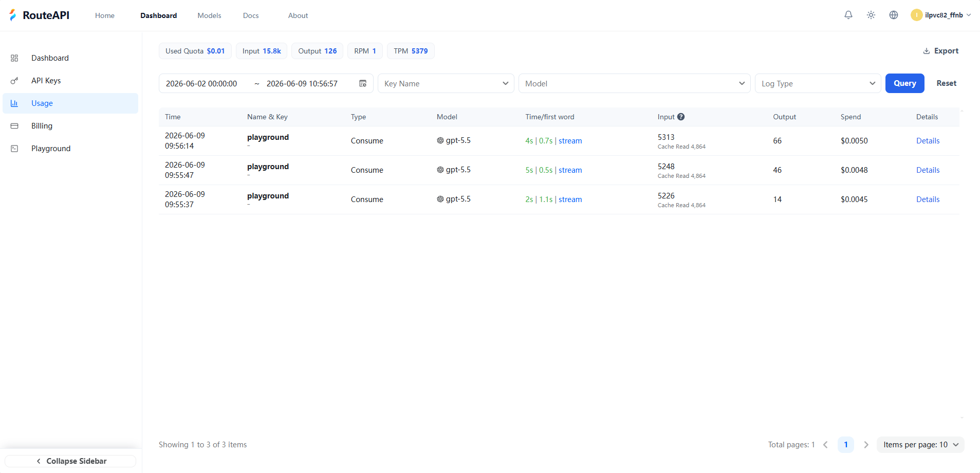This screenshot has width=980, height=473.
Task: Click the "2s | 1.1s | stream" timing
Action: pyautogui.click(x=553, y=199)
